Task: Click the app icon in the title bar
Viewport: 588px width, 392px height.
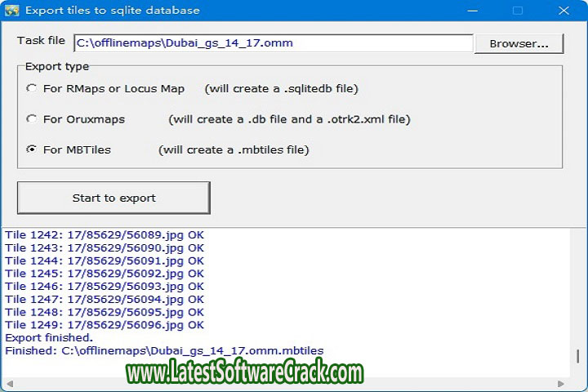Action: tap(11, 11)
